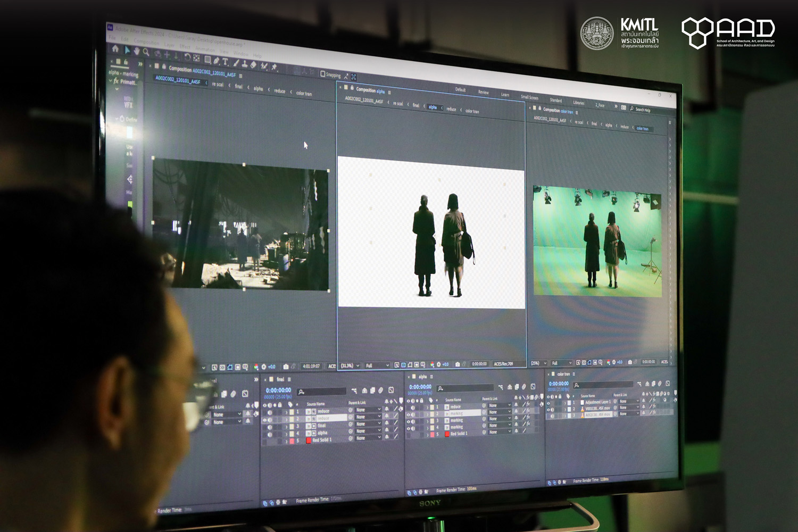798x532 pixels.
Task: Open the File menu
Action: 112,38
